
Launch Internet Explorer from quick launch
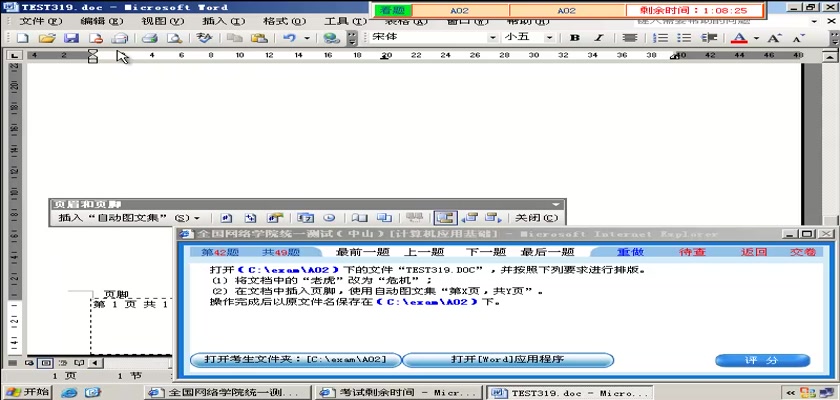tap(69, 393)
